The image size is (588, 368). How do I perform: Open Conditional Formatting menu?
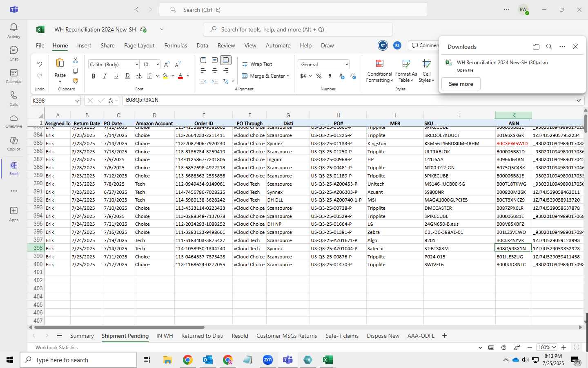pyautogui.click(x=379, y=71)
